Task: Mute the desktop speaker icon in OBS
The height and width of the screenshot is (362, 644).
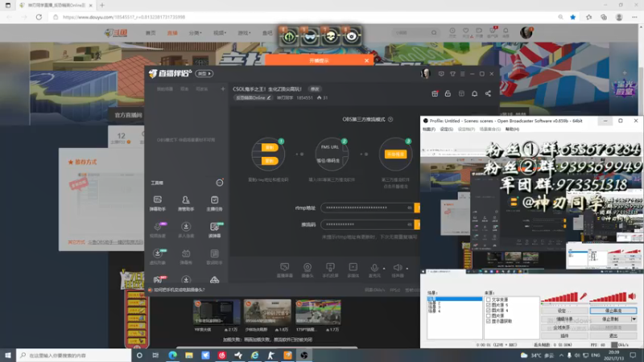Action: click(632, 296)
